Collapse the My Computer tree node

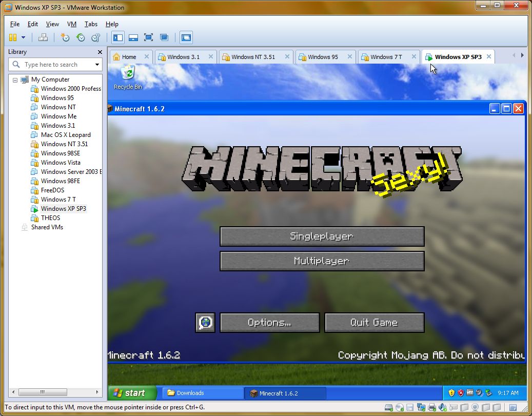point(15,80)
